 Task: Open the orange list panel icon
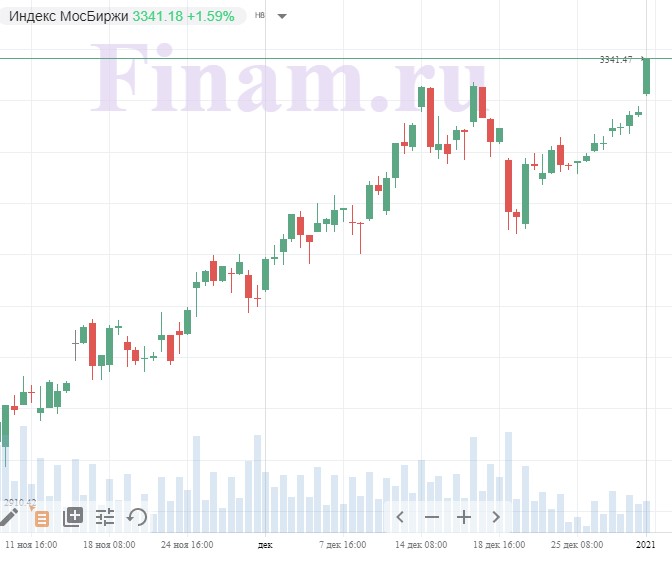pos(41,518)
